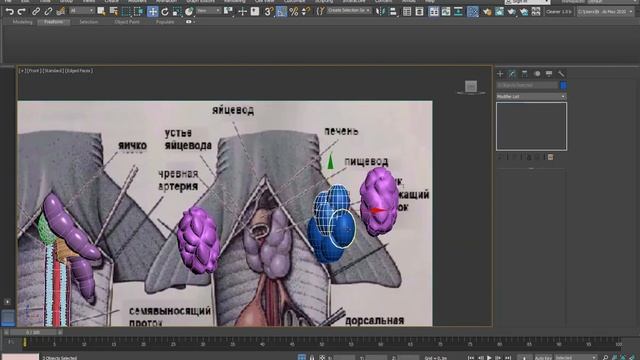Toggle Percent Snap button

pos(293,11)
